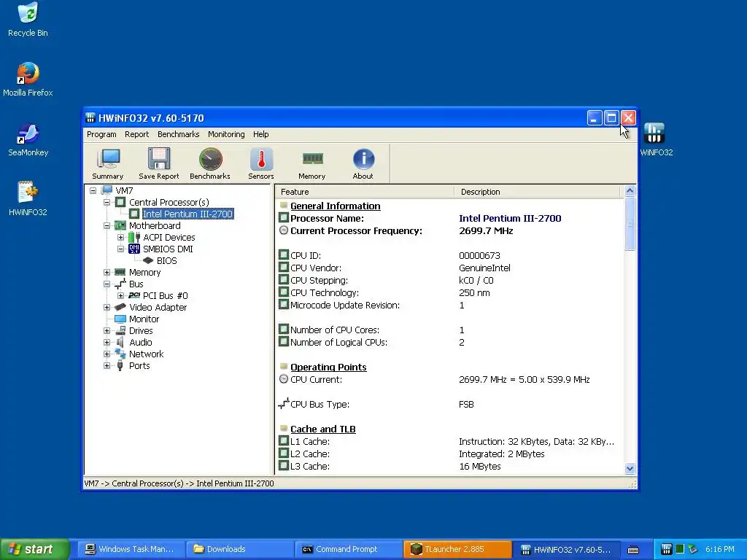747x560 pixels.
Task: Expand PCI Bus #0 branch
Action: click(x=120, y=296)
